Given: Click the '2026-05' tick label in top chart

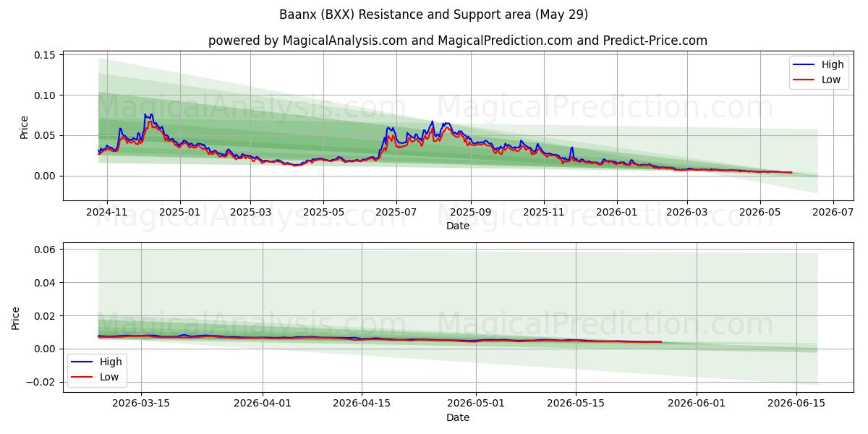Looking at the screenshot, I should click(x=759, y=213).
